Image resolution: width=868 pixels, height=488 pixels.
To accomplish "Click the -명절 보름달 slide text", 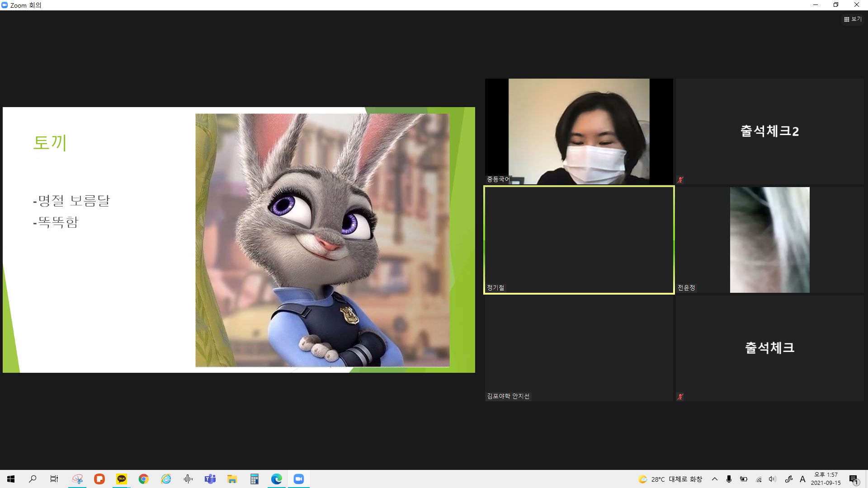I will tap(71, 200).
